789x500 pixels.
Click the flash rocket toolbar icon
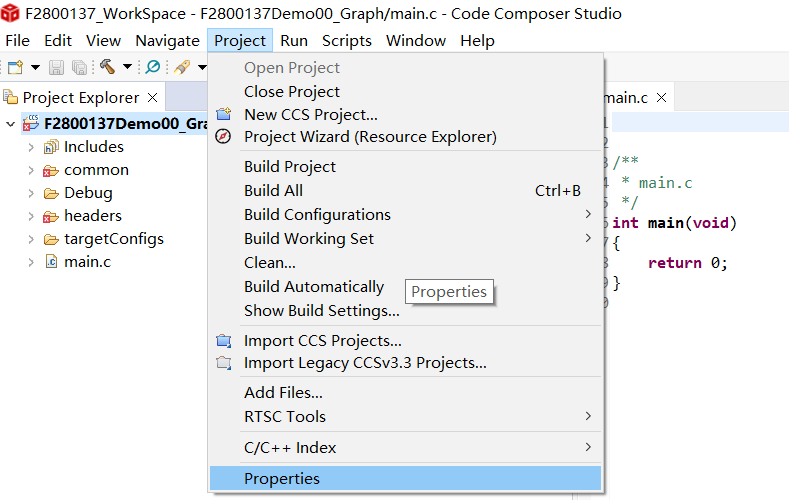click(182, 66)
